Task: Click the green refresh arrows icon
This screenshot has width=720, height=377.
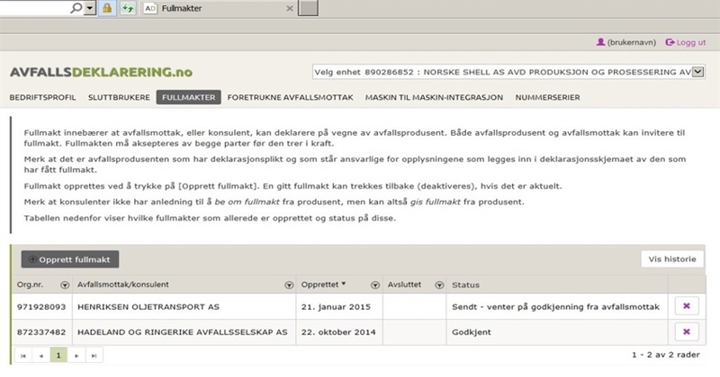Action: (128, 8)
